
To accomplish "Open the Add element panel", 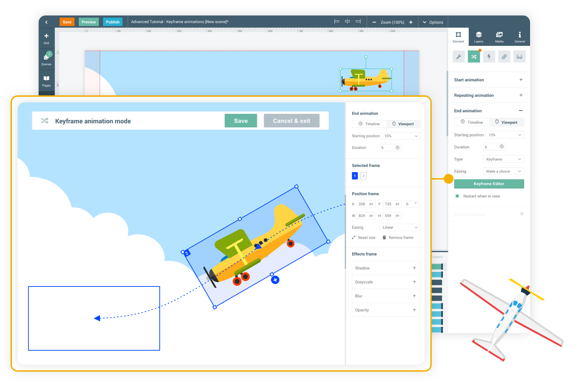I will 46,38.
